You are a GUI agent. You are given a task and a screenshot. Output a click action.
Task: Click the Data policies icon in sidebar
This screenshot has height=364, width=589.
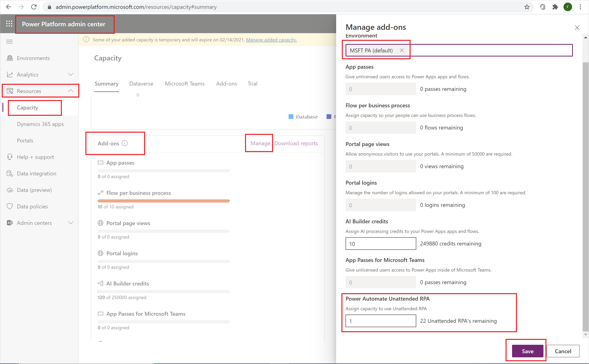point(9,206)
